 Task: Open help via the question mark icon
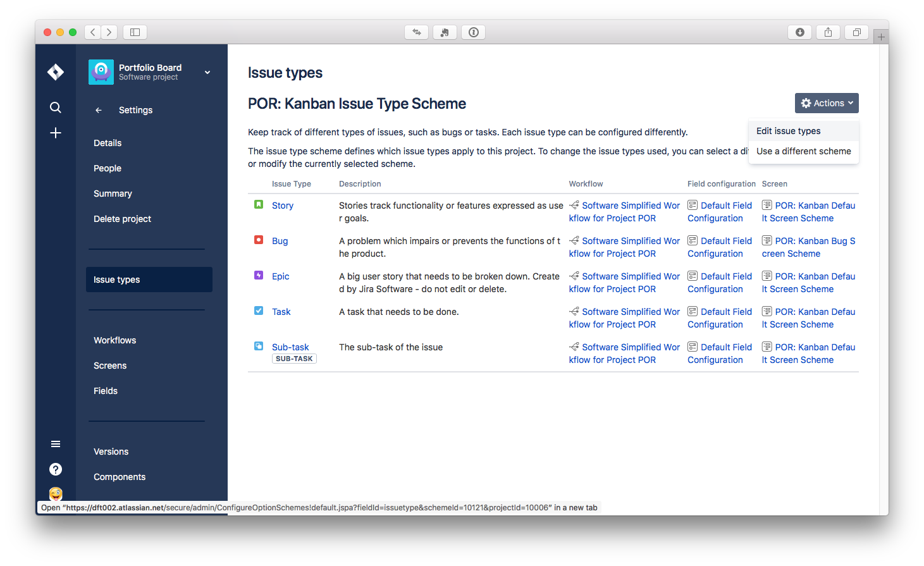(x=56, y=469)
